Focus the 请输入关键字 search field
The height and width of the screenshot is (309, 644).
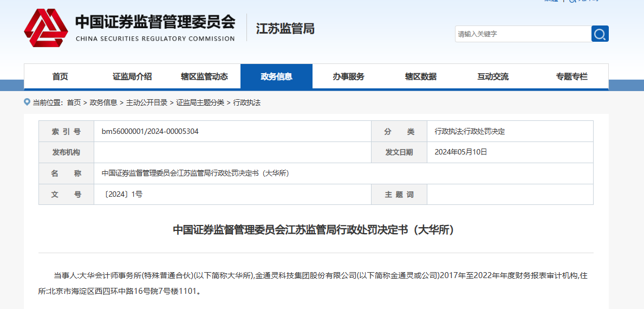coord(523,34)
